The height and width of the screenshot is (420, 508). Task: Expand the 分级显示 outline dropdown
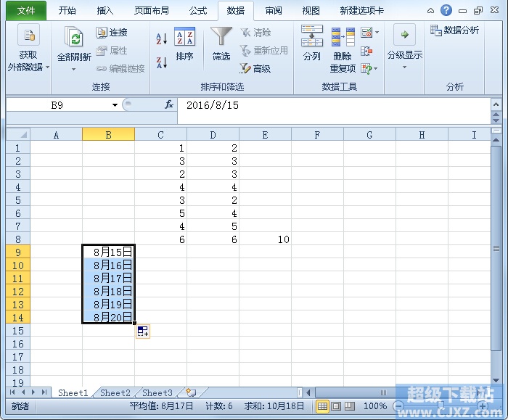[404, 48]
